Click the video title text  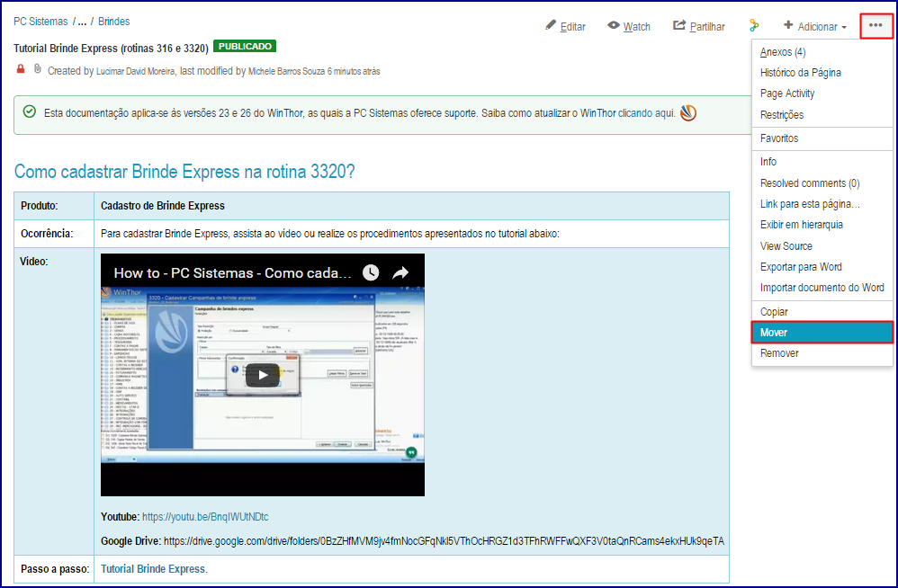pyautogui.click(x=232, y=272)
